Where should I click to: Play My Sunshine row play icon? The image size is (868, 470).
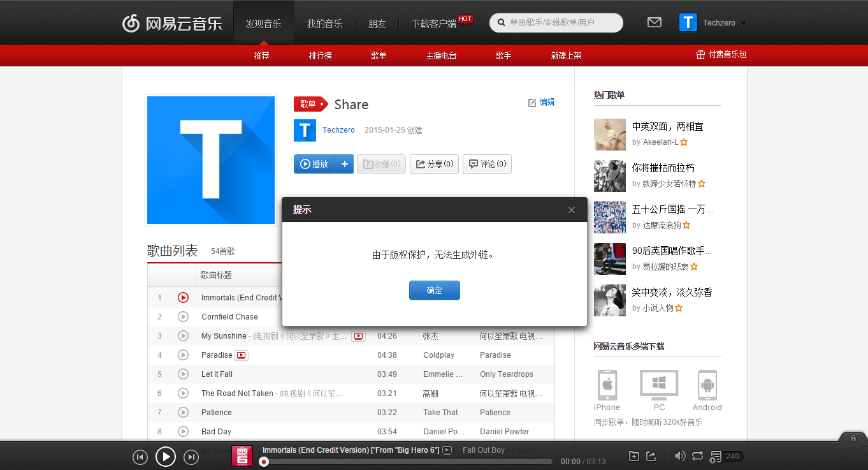[183, 336]
